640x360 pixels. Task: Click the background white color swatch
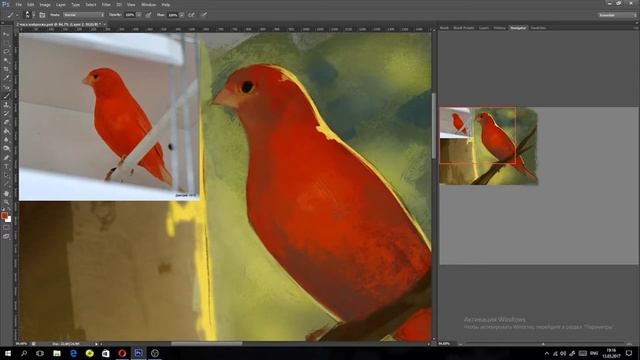click(x=9, y=220)
